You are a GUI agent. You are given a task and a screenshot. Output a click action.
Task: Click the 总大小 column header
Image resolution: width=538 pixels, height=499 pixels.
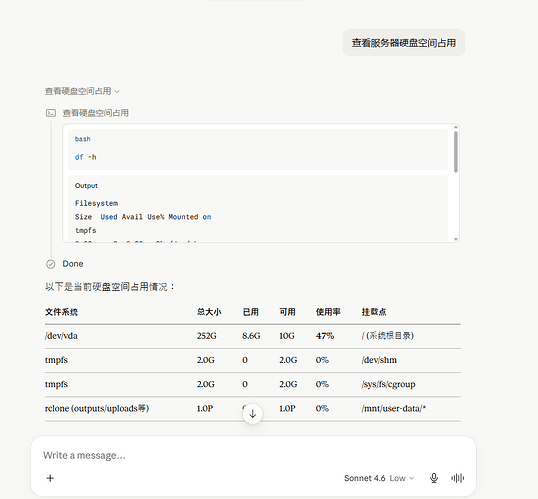click(x=209, y=312)
